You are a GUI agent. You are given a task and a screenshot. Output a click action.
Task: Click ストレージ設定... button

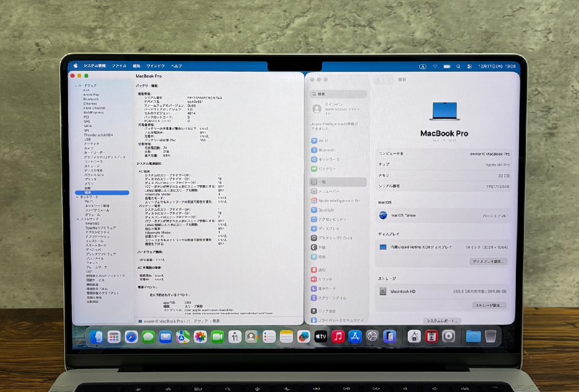point(488,305)
